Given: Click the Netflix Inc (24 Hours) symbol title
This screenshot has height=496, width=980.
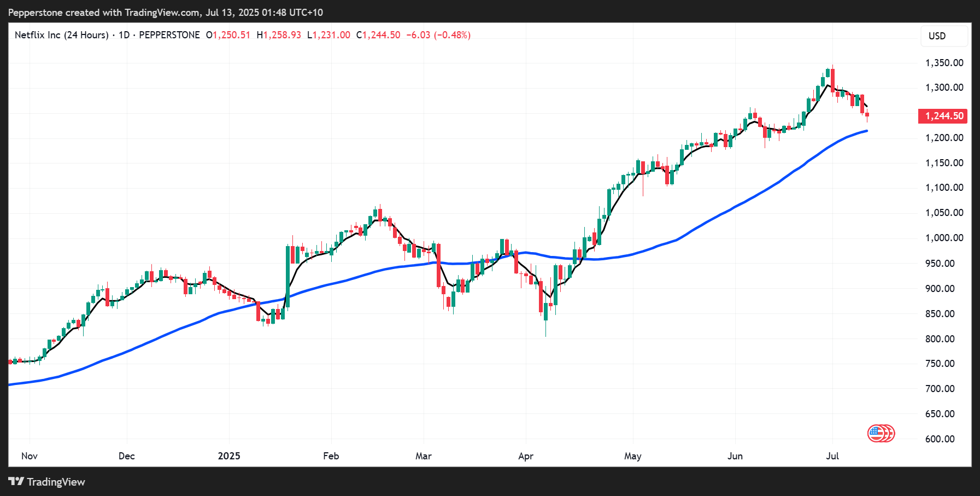Looking at the screenshot, I should click(x=62, y=35).
